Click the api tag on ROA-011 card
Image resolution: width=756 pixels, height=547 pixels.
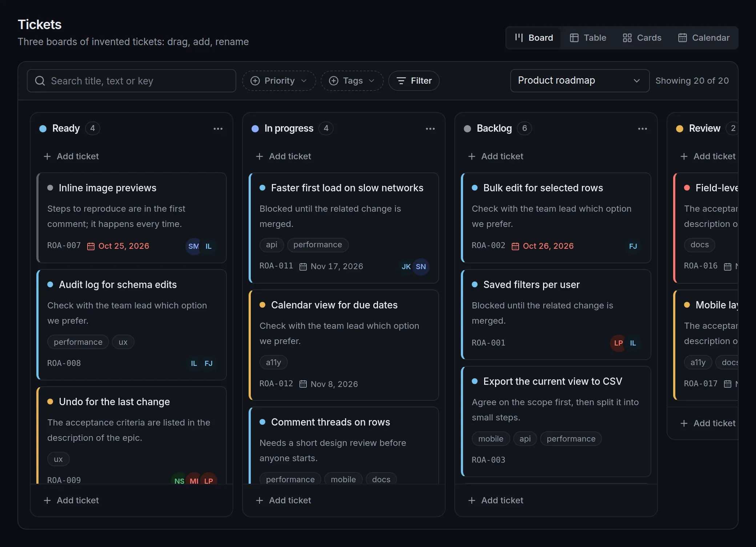point(272,245)
